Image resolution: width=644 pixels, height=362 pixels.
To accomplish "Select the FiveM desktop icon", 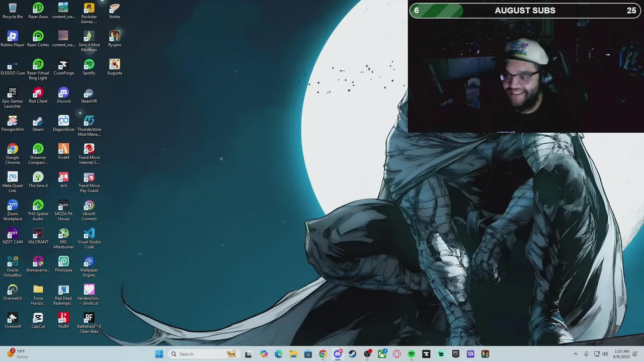I will 63,151.
